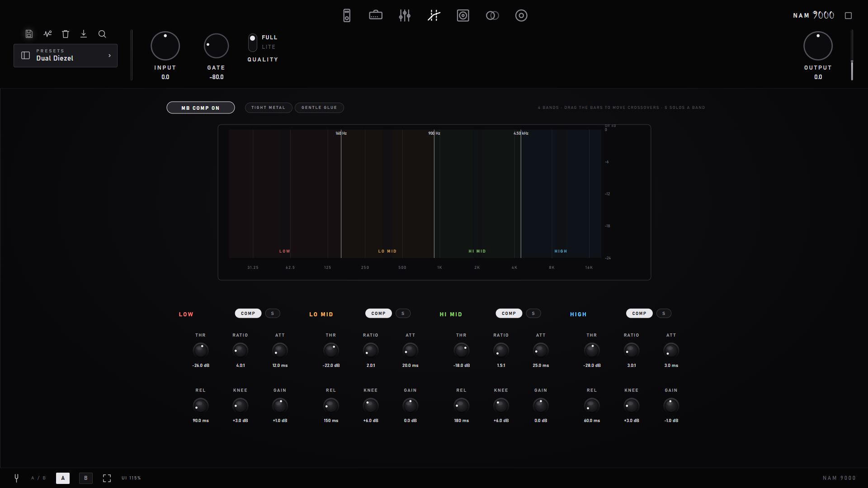Toggle COMP for the LO MID band
Screen dimensions: 868x488
pos(378,314)
